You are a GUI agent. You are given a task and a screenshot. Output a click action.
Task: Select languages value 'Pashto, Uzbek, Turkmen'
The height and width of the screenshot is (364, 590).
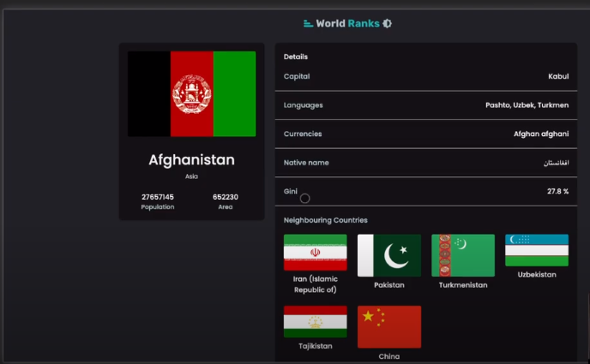tap(527, 105)
